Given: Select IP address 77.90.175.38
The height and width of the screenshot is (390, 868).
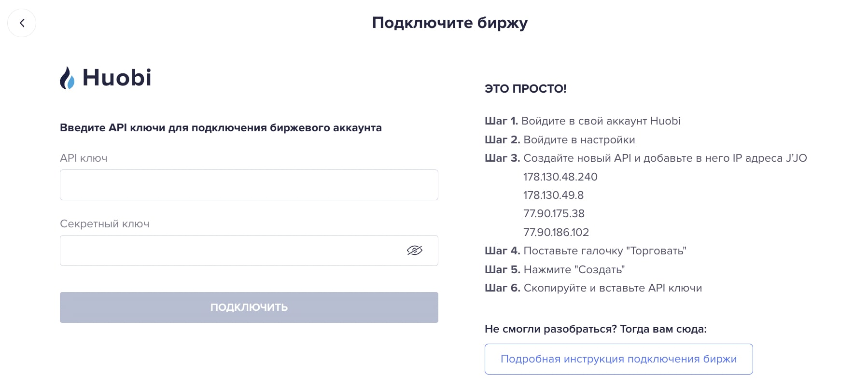Looking at the screenshot, I should [x=554, y=213].
